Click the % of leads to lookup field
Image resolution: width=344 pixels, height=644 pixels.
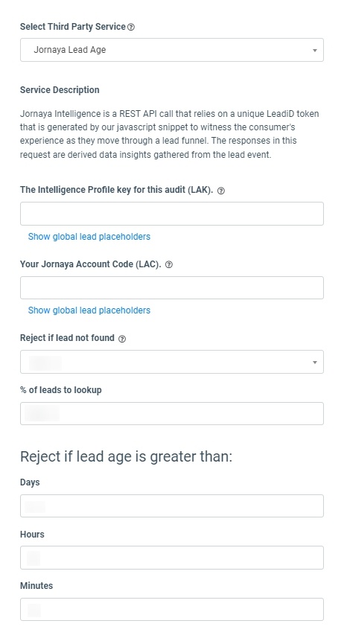coord(172,414)
